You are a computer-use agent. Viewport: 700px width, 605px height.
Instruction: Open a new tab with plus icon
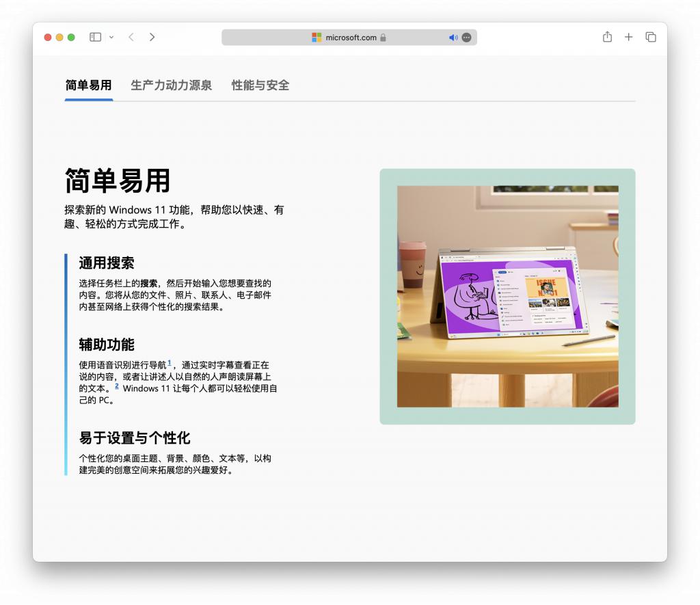pyautogui.click(x=629, y=37)
